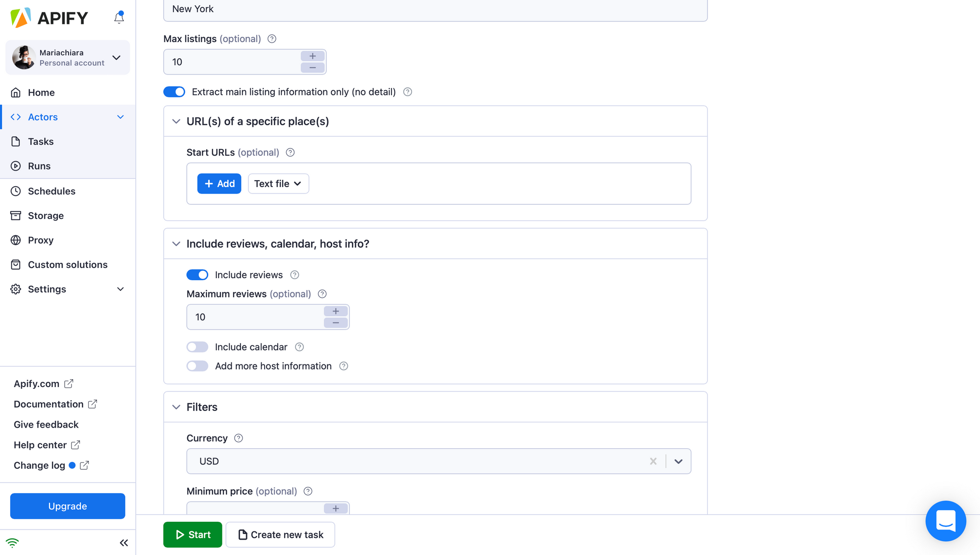Click the Mariachiara profile avatar
The width and height of the screenshot is (980, 555).
click(24, 57)
